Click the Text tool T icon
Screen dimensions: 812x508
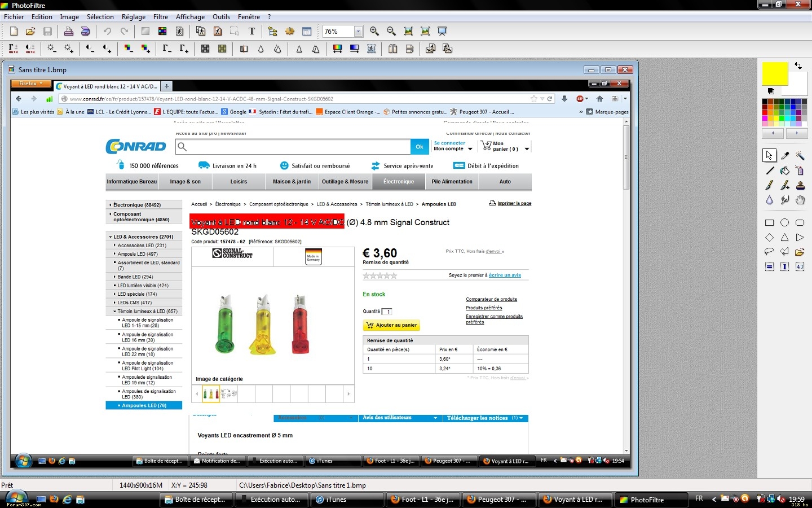pyautogui.click(x=251, y=32)
